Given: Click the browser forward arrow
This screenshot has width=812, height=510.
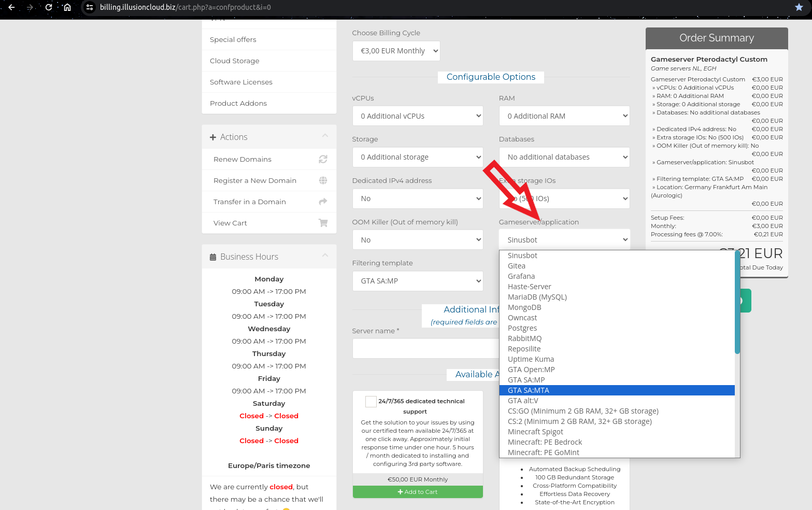Looking at the screenshot, I should (30, 7).
